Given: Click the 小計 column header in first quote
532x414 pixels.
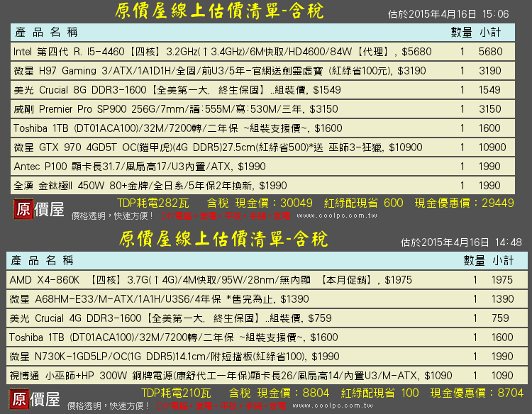Looking at the screenshot, I should [490, 33].
